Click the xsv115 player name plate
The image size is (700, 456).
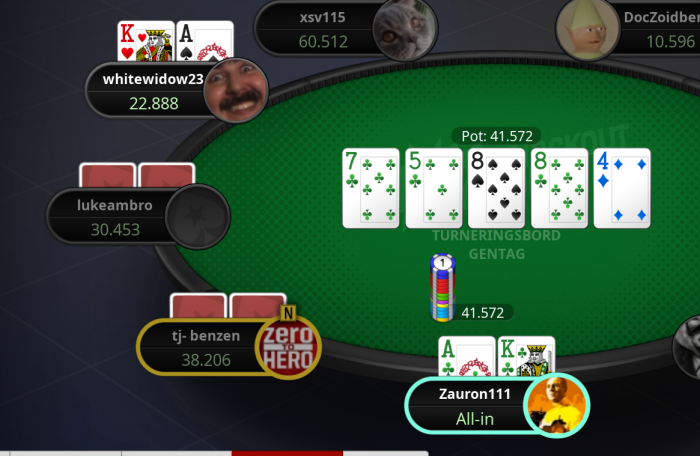click(x=322, y=28)
